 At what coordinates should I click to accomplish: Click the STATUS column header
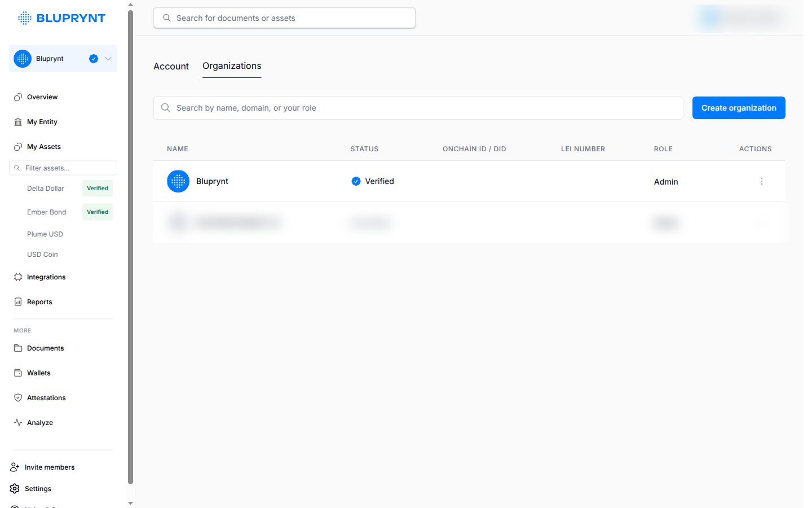pyautogui.click(x=364, y=149)
